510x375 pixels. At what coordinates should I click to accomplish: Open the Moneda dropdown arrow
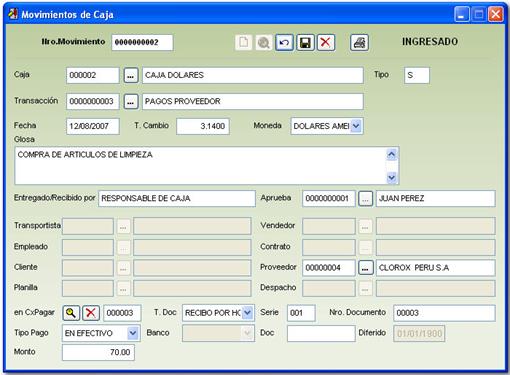point(356,126)
